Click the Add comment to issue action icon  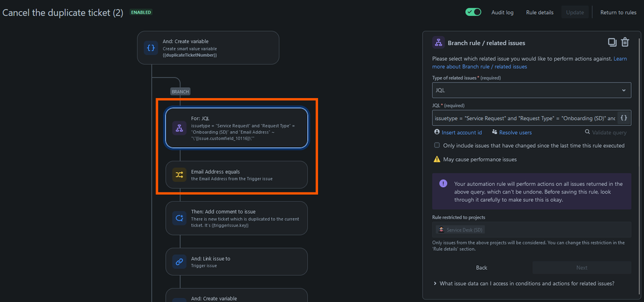tap(179, 218)
